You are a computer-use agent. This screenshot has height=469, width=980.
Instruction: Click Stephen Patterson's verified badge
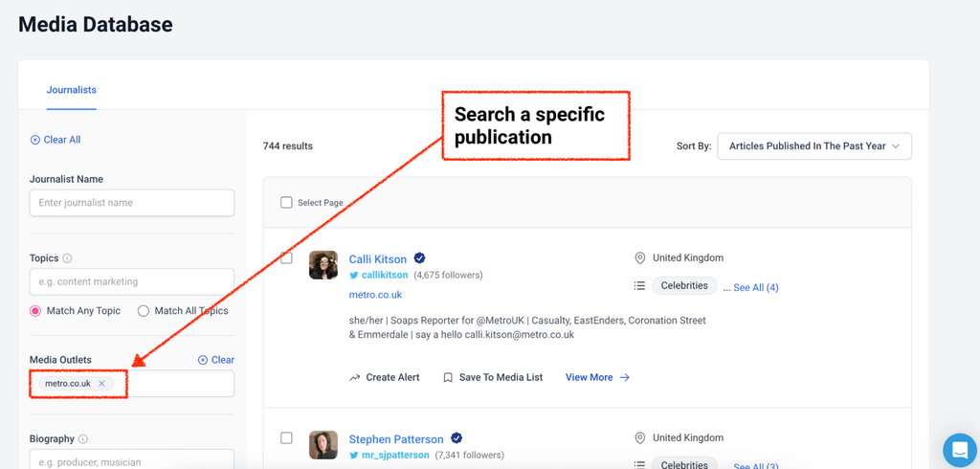(457, 439)
